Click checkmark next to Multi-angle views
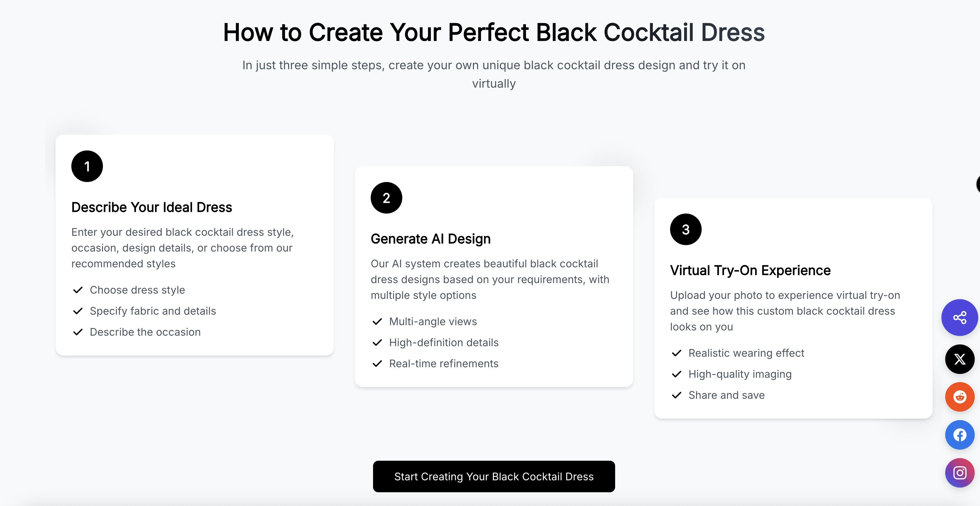 [x=377, y=322]
